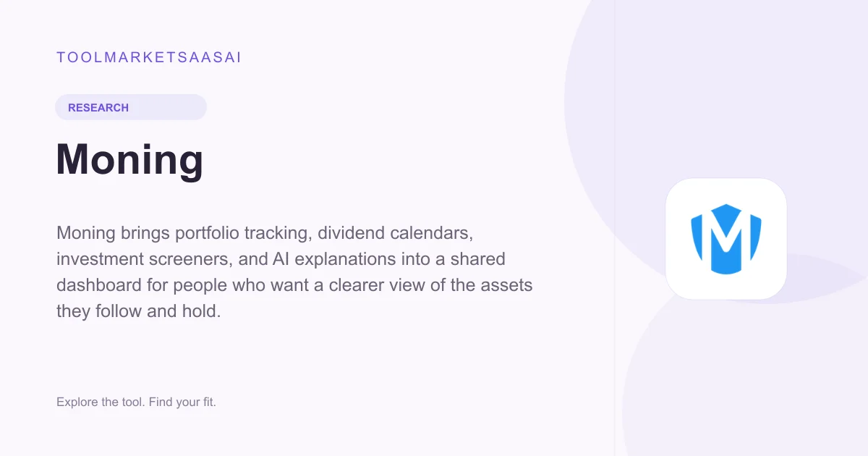The height and width of the screenshot is (456, 868).
Task: Click the Moning title heading
Action: (129, 160)
